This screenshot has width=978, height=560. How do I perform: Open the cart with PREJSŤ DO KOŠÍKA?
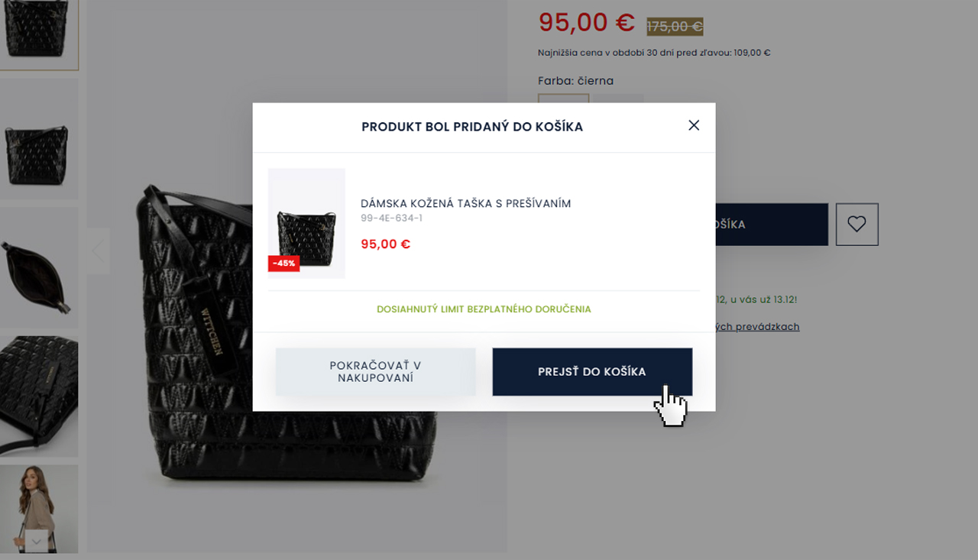592,371
